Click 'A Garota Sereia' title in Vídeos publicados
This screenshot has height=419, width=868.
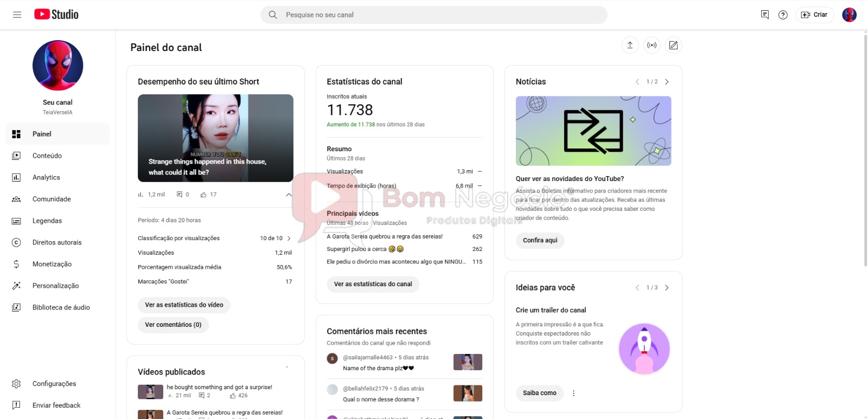pyautogui.click(x=225, y=412)
